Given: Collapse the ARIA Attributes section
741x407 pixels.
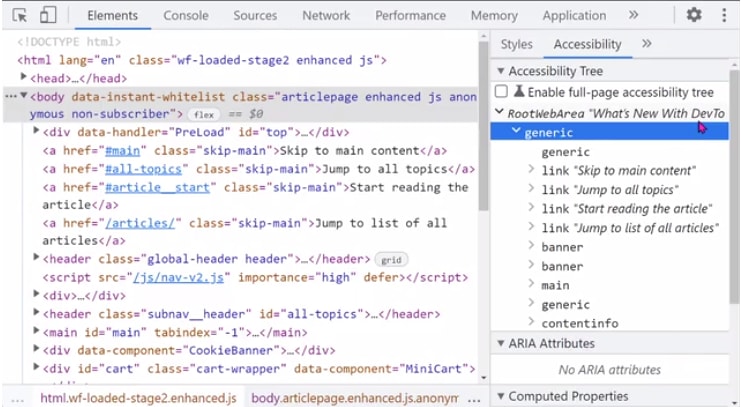Looking at the screenshot, I should click(500, 344).
